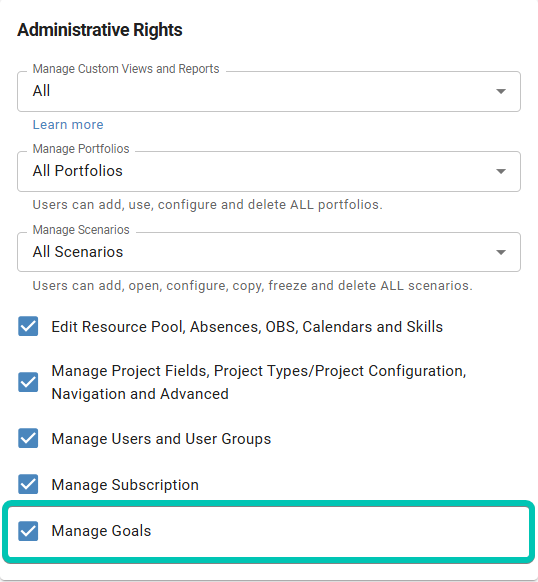This screenshot has height=582, width=538.
Task: Open the Manage Portfolios dropdown
Action: coord(269,171)
